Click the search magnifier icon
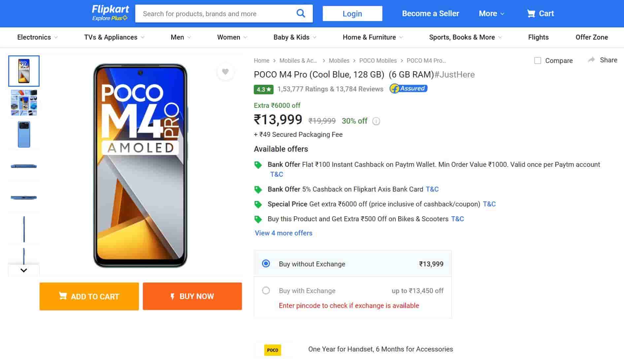The width and height of the screenshot is (624, 364). pos(301,14)
